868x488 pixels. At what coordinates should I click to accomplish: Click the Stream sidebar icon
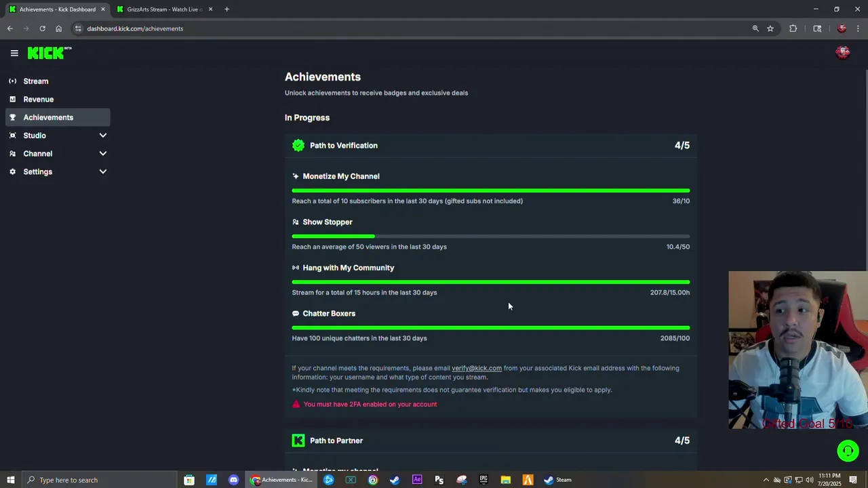[12, 81]
